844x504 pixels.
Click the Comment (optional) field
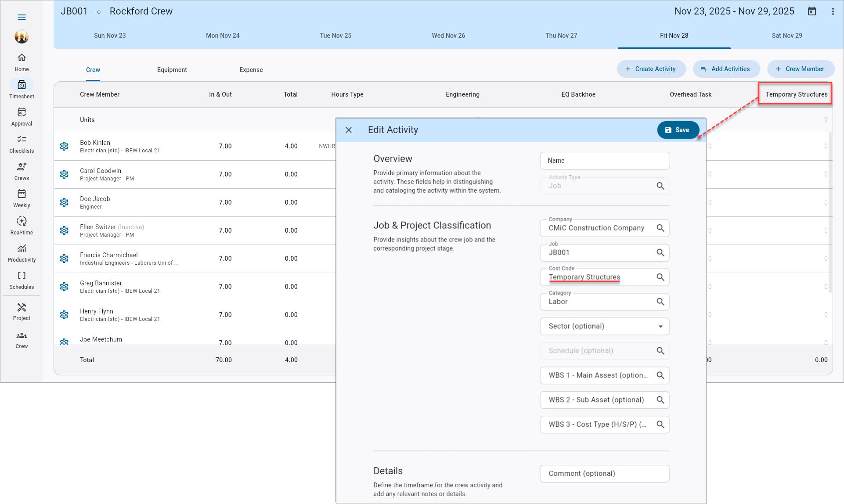point(604,474)
